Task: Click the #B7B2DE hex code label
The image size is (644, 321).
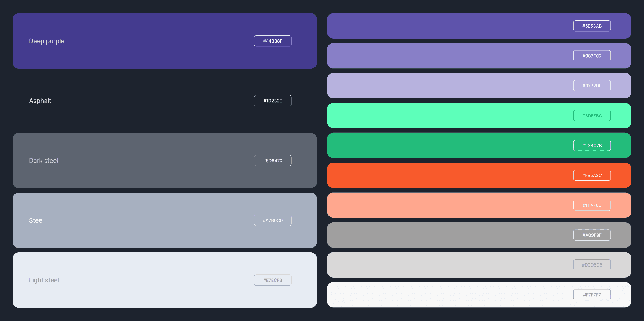Action: (x=592, y=86)
